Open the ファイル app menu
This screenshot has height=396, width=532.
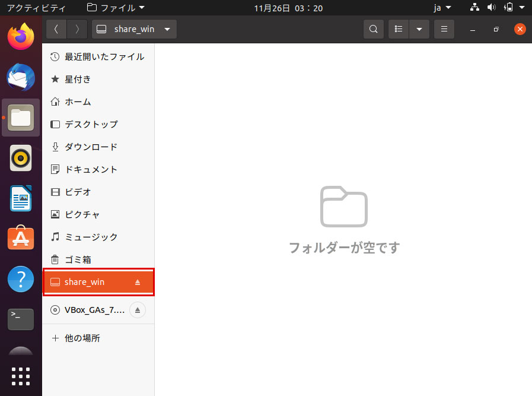click(x=116, y=8)
